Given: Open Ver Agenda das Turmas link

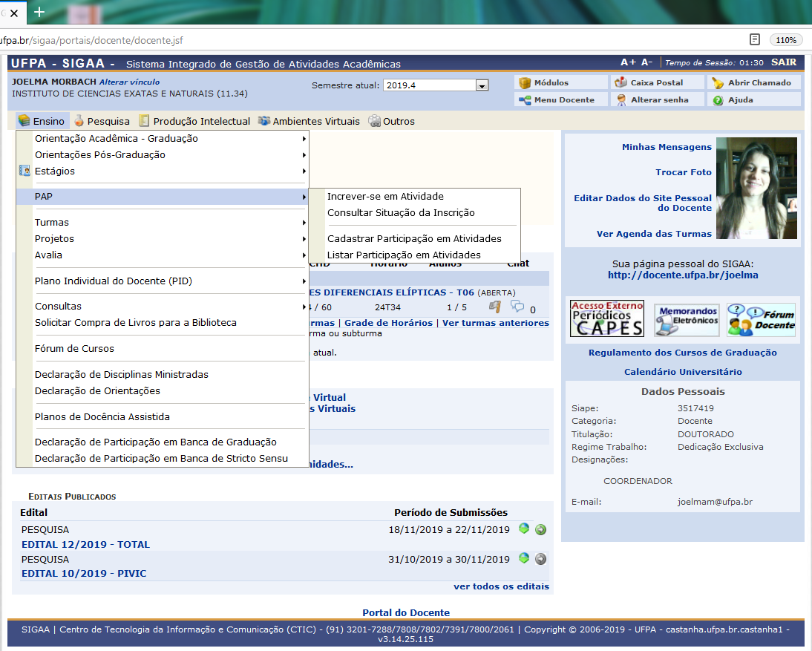Looking at the screenshot, I should pyautogui.click(x=654, y=234).
